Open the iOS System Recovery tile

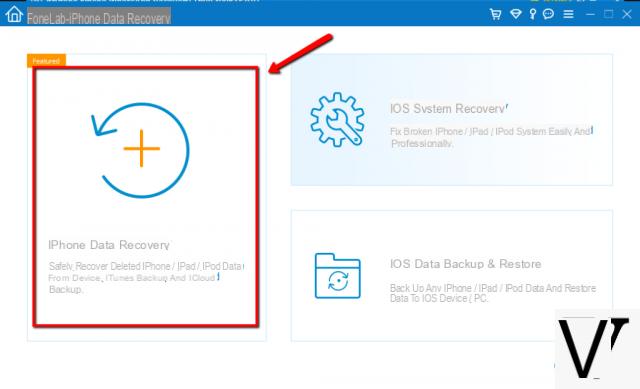[x=451, y=120]
